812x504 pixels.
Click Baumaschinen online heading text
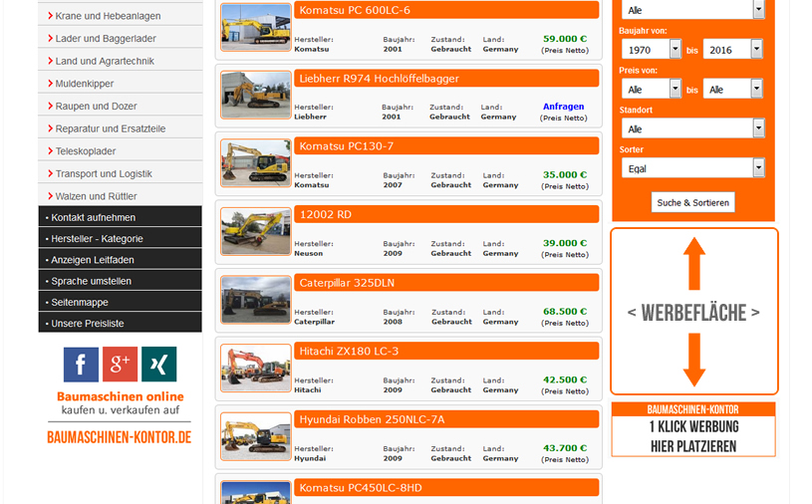121,396
